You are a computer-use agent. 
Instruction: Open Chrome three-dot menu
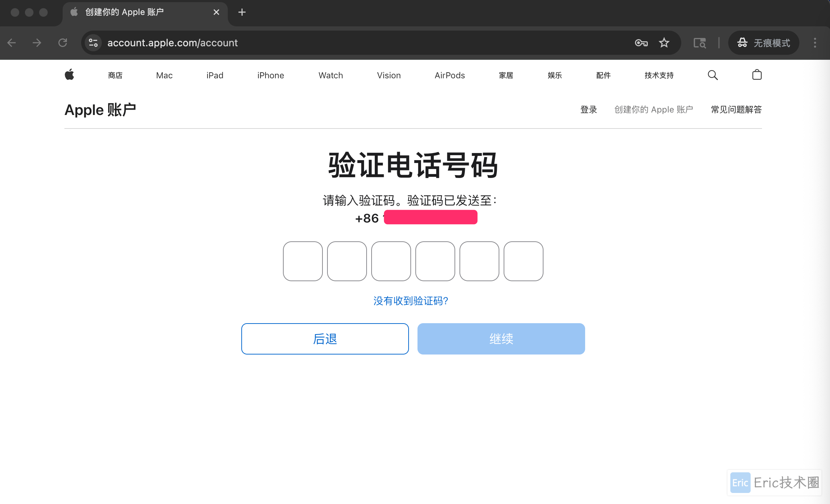tap(815, 43)
